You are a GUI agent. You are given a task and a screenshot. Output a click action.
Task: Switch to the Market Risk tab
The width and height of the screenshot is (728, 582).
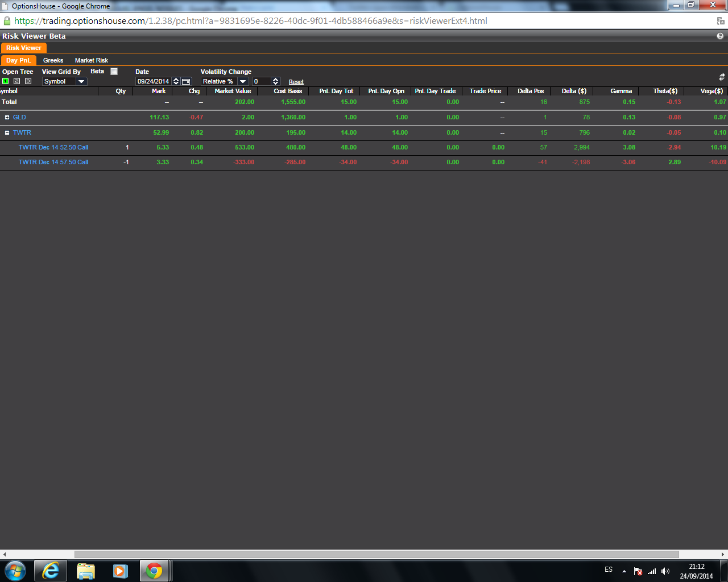click(92, 60)
